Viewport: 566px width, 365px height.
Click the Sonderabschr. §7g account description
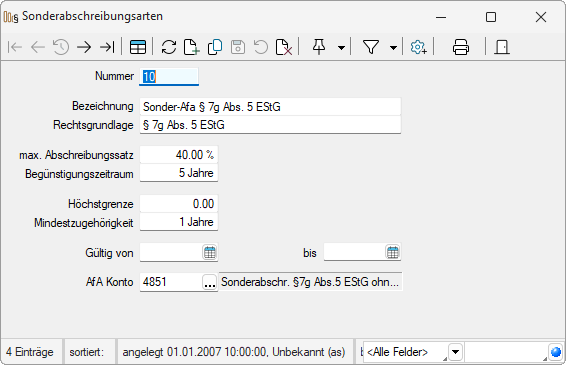(x=310, y=282)
